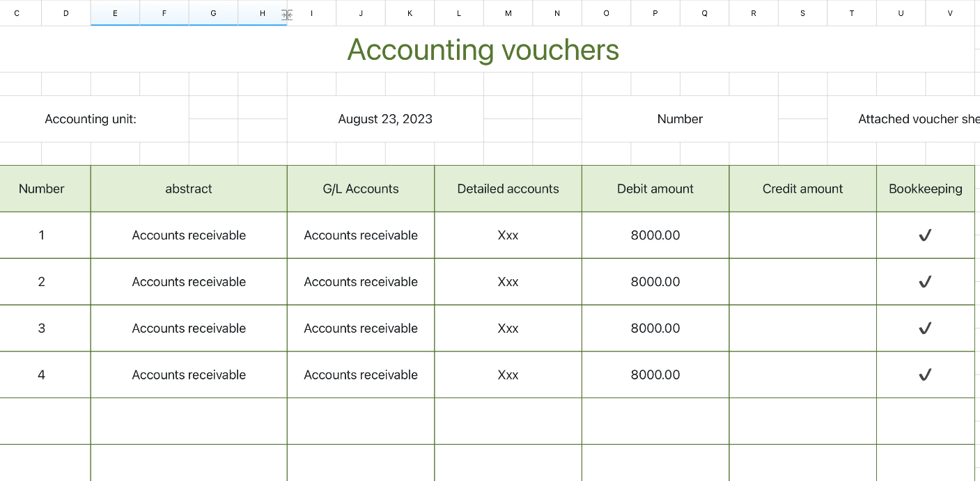Viewport: 980px width, 481px height.
Task: Click bookkeeping checkmark in row 4
Action: pos(925,374)
